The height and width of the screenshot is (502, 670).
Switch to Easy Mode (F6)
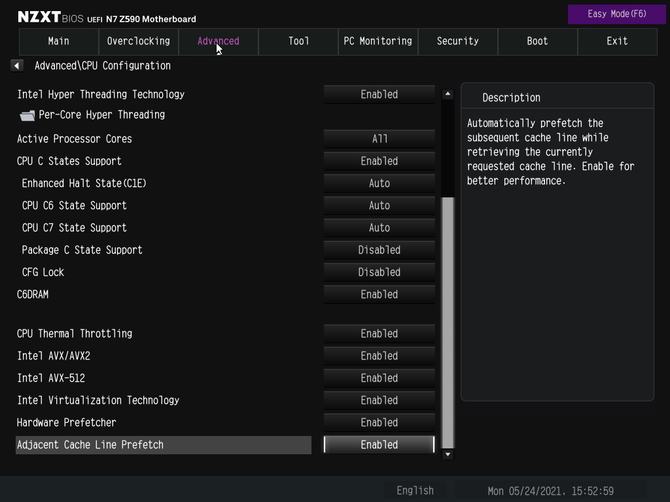pyautogui.click(x=617, y=14)
